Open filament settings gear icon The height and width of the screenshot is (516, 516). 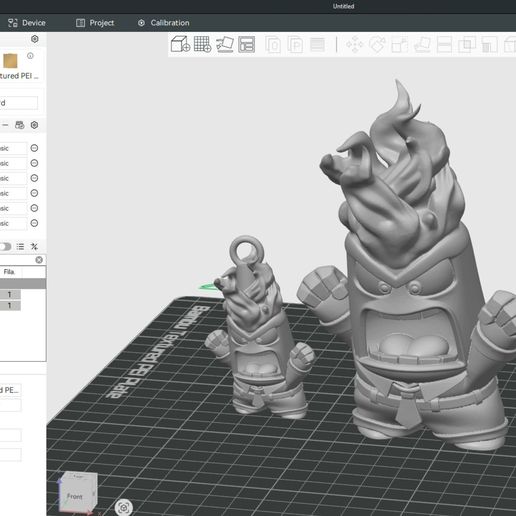click(x=34, y=125)
